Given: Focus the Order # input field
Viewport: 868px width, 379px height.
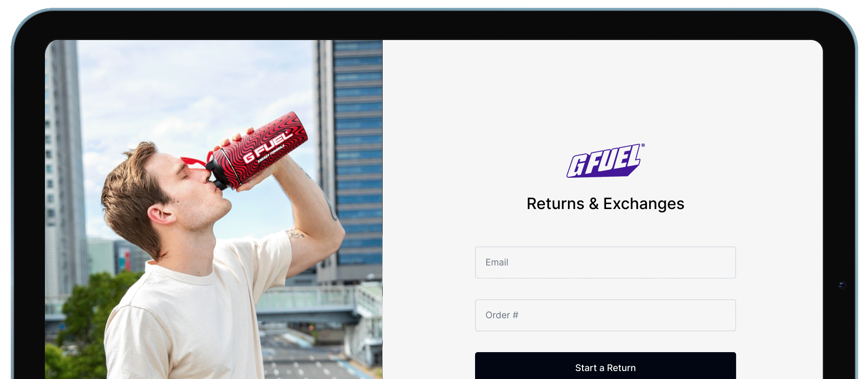Looking at the screenshot, I should pos(605,315).
